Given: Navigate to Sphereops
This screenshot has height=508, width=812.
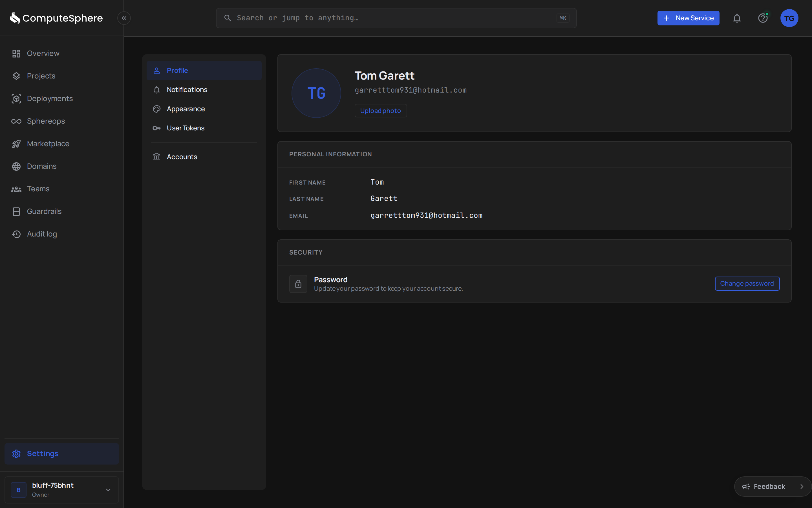Looking at the screenshot, I should (62, 121).
